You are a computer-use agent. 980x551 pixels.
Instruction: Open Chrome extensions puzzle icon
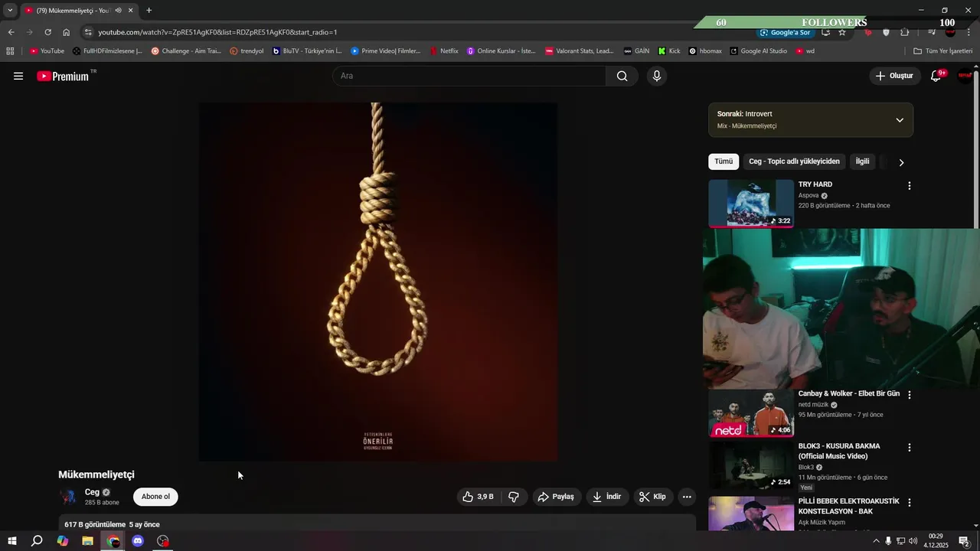905,32
